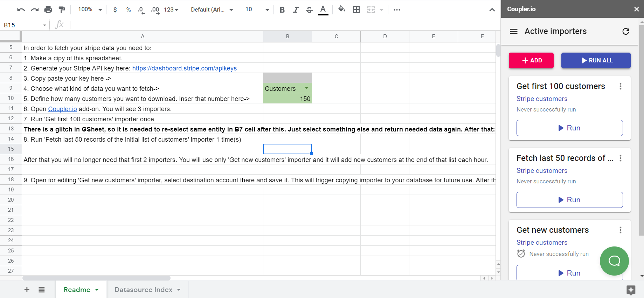Format as percent

coord(129,10)
